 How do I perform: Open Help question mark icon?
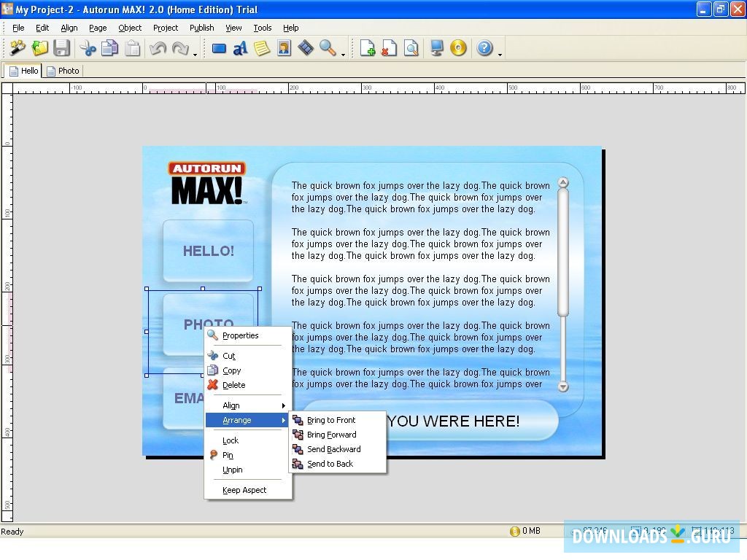tap(484, 48)
